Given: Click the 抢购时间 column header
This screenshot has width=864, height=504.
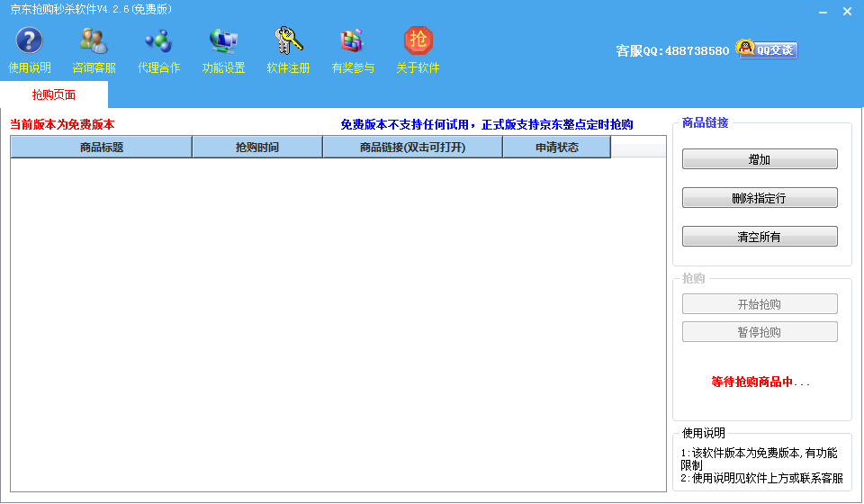Looking at the screenshot, I should coord(257,148).
